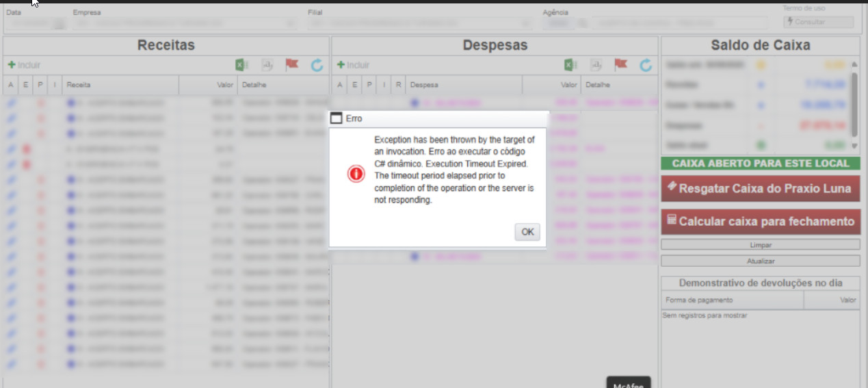Image resolution: width=868 pixels, height=388 pixels.
Task: Click the red flag icon in Despesas
Action: [x=620, y=65]
